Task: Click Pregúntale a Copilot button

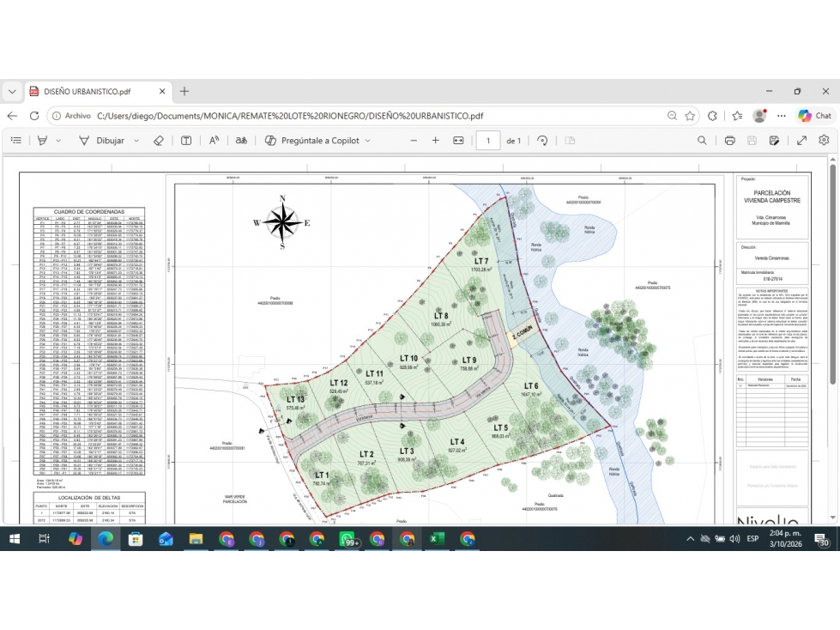Action: 312,141
